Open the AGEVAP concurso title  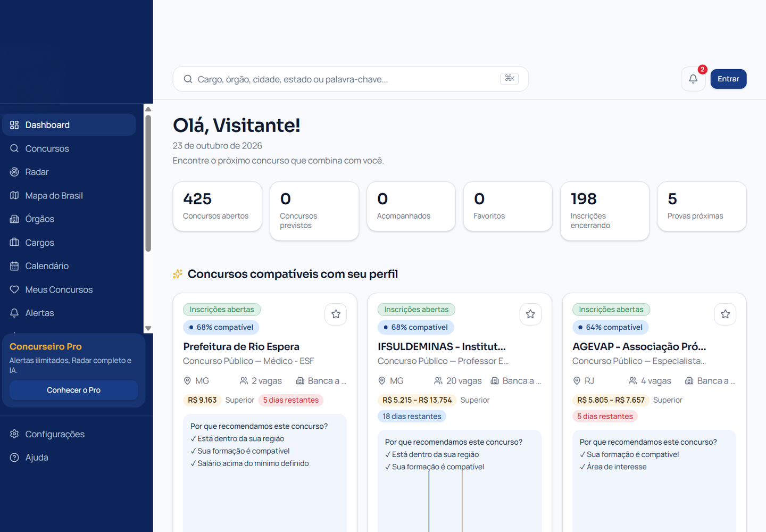(639, 346)
